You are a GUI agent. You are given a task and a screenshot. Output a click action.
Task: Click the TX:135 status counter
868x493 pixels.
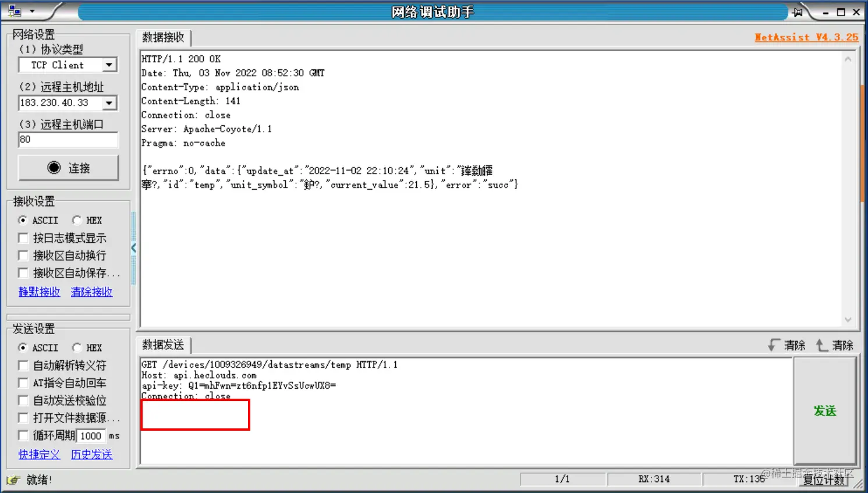click(x=749, y=479)
